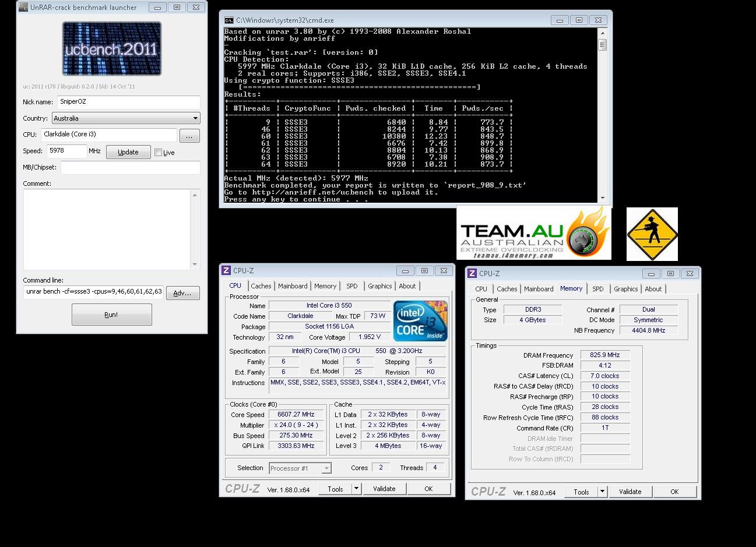Viewport: 756px width, 547px height.
Task: Click the MB/Chipset input field
Action: coord(130,168)
